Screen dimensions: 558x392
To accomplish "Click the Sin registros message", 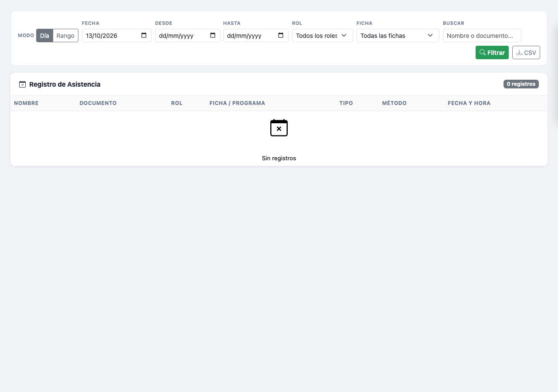I will coord(279,159).
